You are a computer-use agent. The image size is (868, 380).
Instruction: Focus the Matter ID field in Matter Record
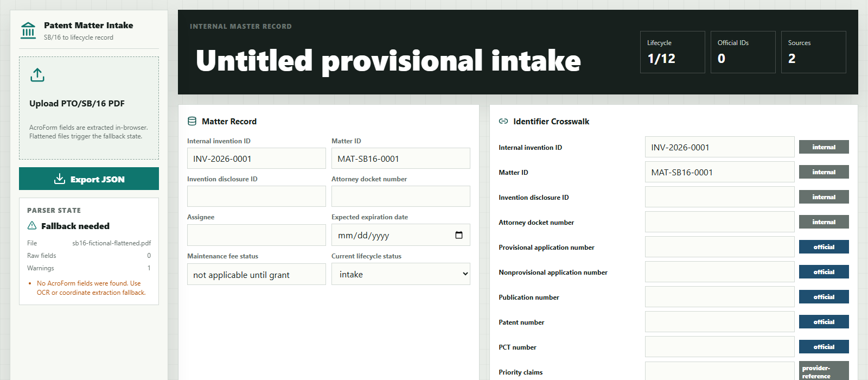(x=401, y=159)
